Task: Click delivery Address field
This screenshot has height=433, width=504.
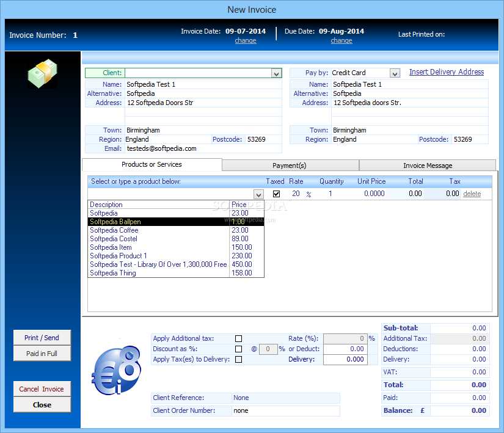Action: (410, 103)
